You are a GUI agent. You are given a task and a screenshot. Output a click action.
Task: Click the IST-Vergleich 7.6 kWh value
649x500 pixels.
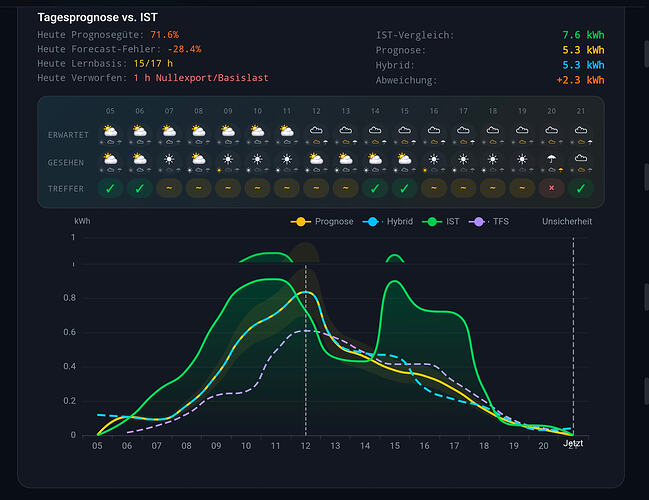[x=583, y=35]
